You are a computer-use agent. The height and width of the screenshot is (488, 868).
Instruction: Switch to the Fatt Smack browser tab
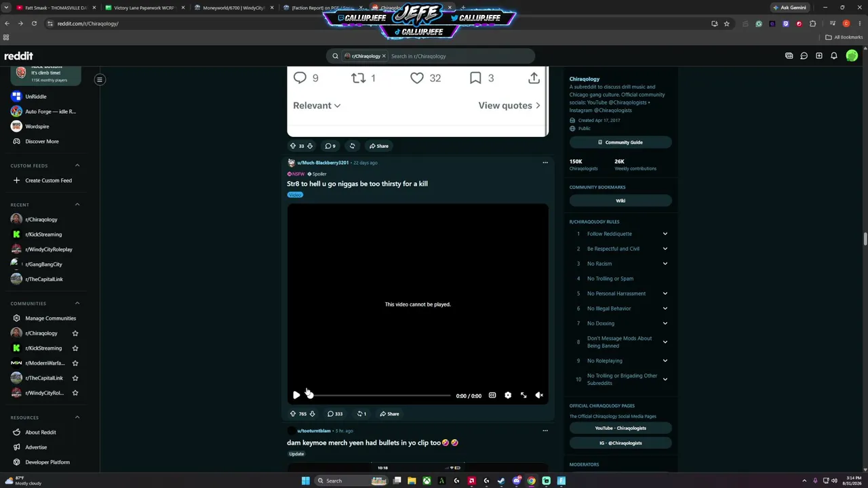tap(56, 7)
